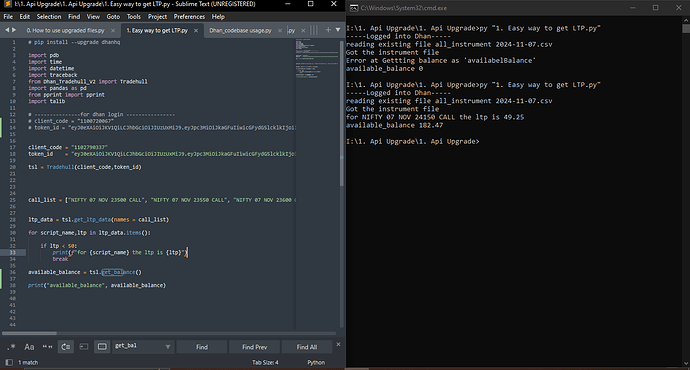Screen dimensions: 690x370
Task: Click the Find All button
Action: tap(307, 347)
